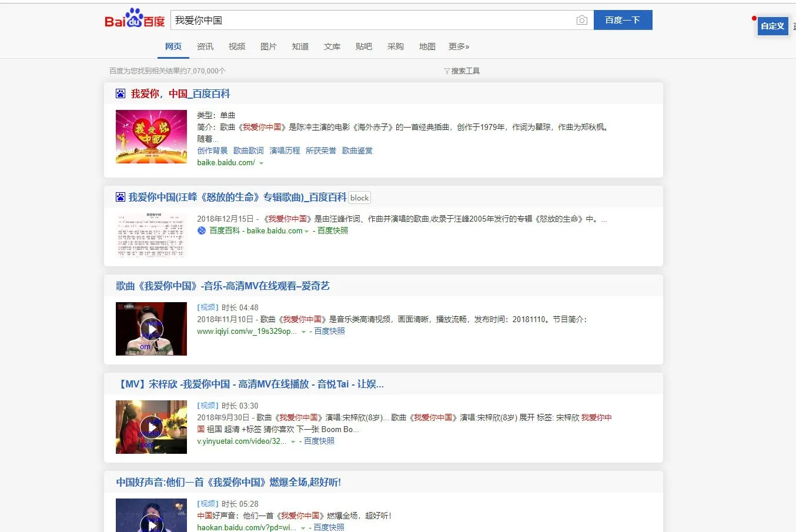Switch to the 贴吧 tab
This screenshot has height=532, width=796.
pos(364,46)
